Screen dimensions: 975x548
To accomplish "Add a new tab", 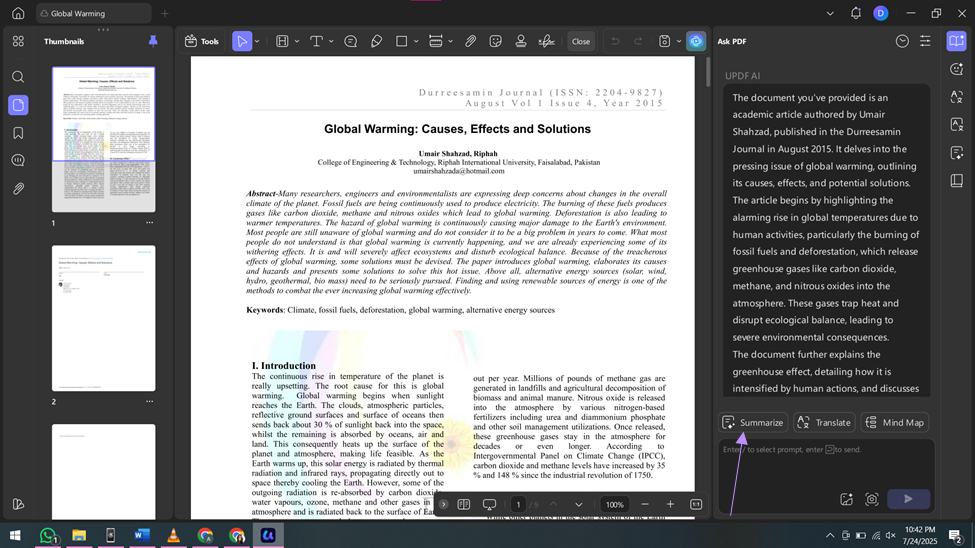I will click(165, 13).
